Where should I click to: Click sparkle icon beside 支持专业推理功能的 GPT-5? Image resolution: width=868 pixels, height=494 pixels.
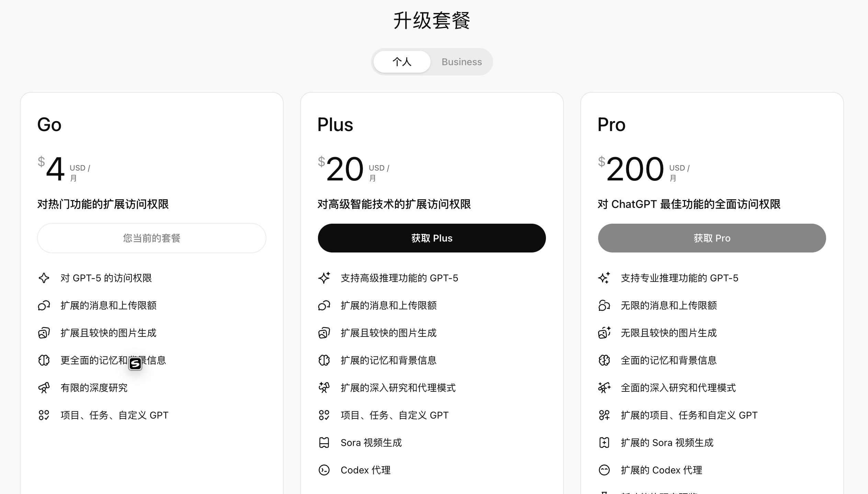pyautogui.click(x=604, y=278)
